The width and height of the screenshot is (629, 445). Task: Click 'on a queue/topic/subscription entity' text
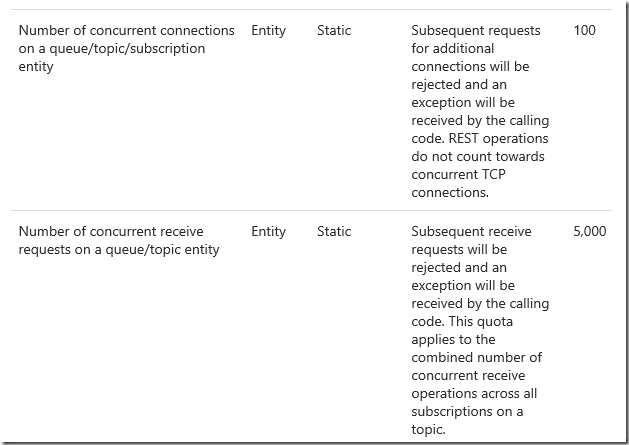[x=112, y=57]
